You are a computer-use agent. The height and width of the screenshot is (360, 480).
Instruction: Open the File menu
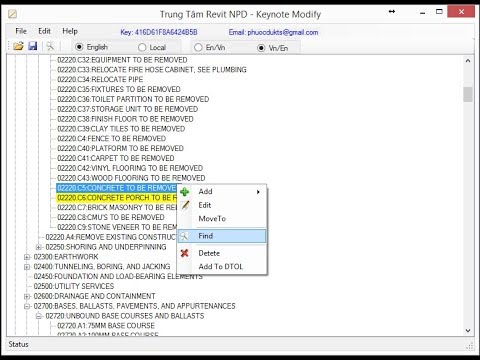pyautogui.click(x=21, y=31)
